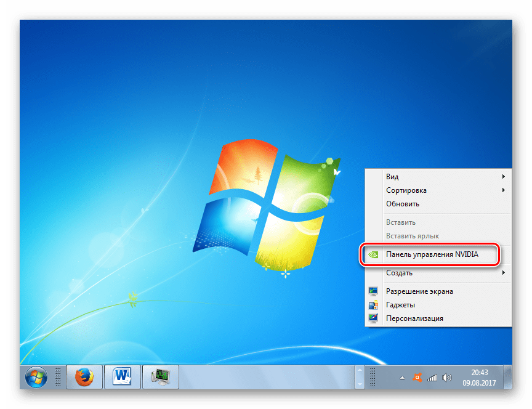The image size is (532, 409).
Task: Click the Show desktop button
Action: click(507, 377)
